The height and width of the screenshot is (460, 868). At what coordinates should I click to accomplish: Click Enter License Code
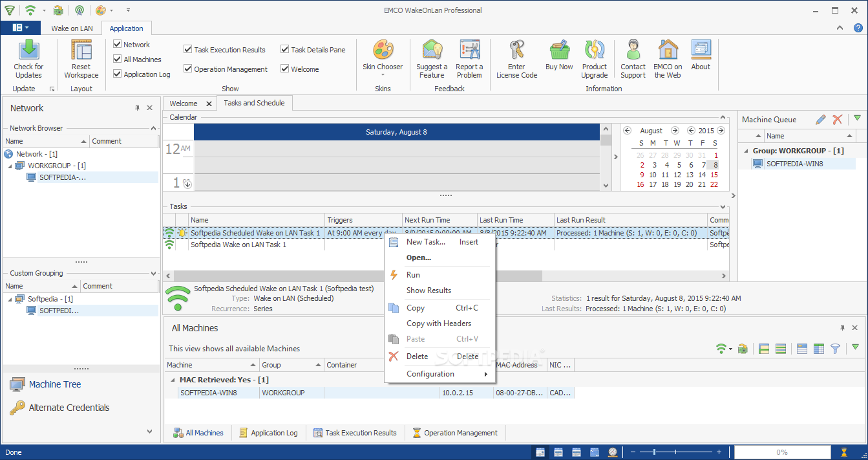517,60
